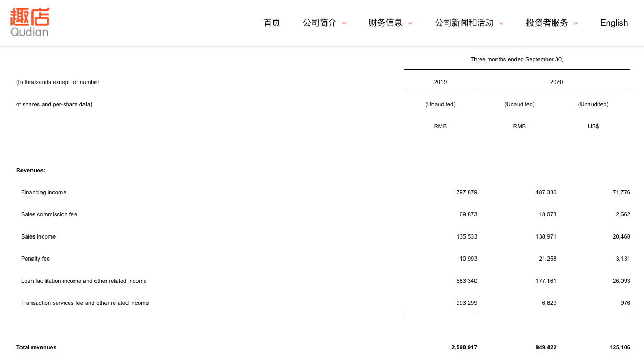Expand the 财务信息 dropdown chevron
The width and height of the screenshot is (644, 361).
(410, 23)
